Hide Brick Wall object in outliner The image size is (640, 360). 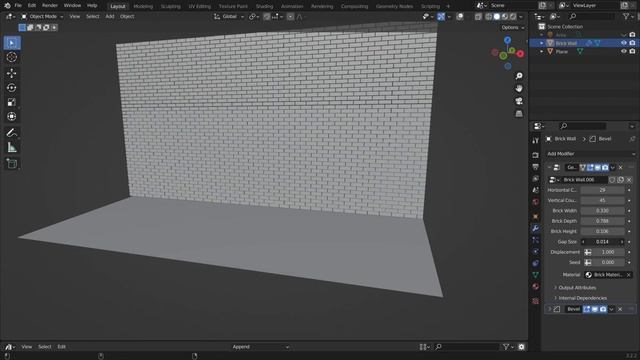pyautogui.click(x=624, y=43)
